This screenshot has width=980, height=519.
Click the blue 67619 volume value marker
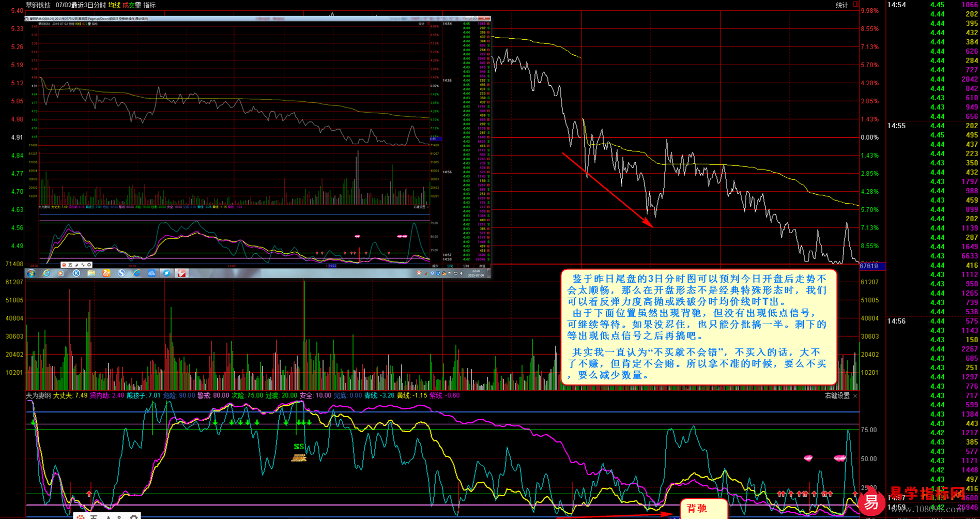click(870, 266)
